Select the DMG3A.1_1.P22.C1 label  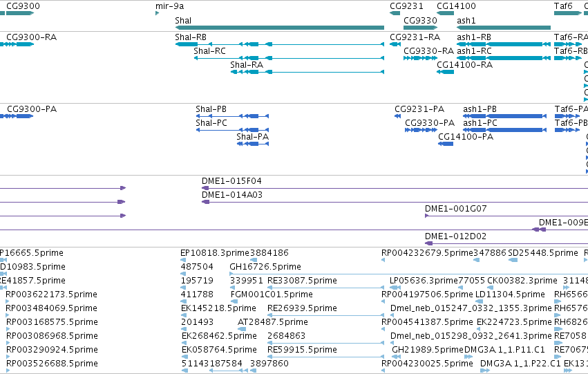520,364
